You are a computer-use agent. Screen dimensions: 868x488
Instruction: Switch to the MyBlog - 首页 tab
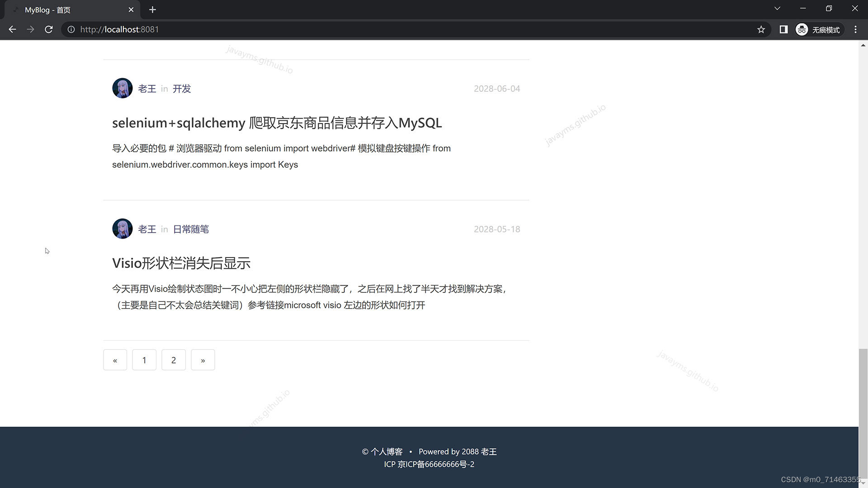tap(68, 10)
